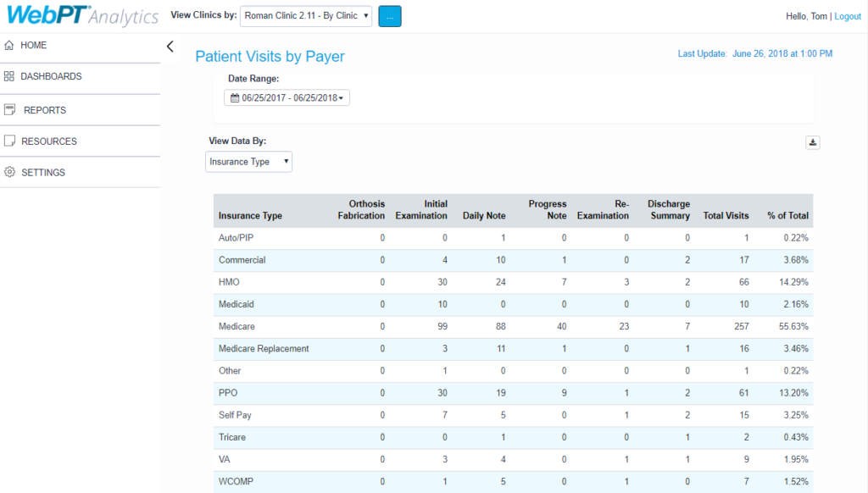Open the Roman Clinic 2.11 clinic selector
Screen dimensions: 868x493
pyautogui.click(x=305, y=15)
